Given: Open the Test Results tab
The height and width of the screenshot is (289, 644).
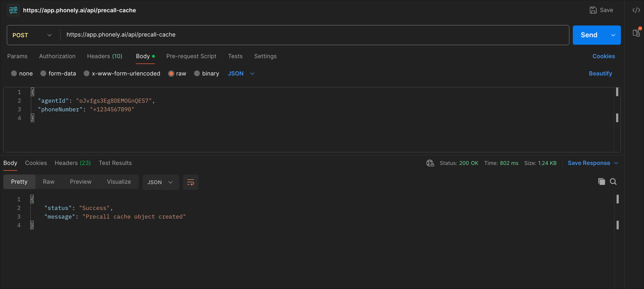Looking at the screenshot, I should [115, 163].
